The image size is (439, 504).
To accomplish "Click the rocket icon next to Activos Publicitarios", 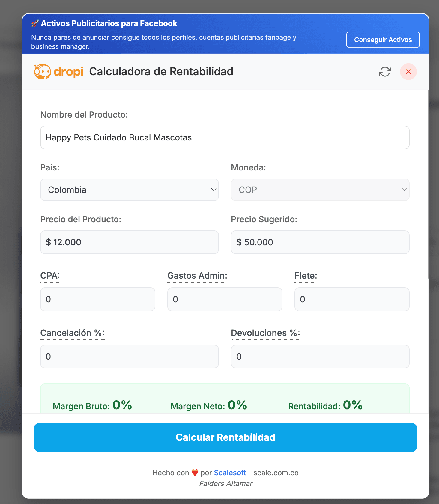I will tap(35, 23).
